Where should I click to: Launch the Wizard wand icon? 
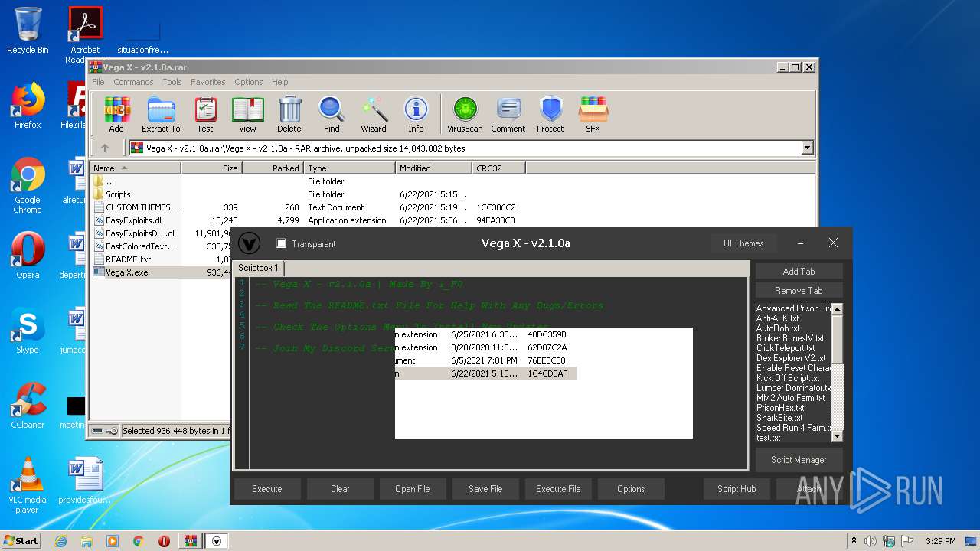coord(374,114)
